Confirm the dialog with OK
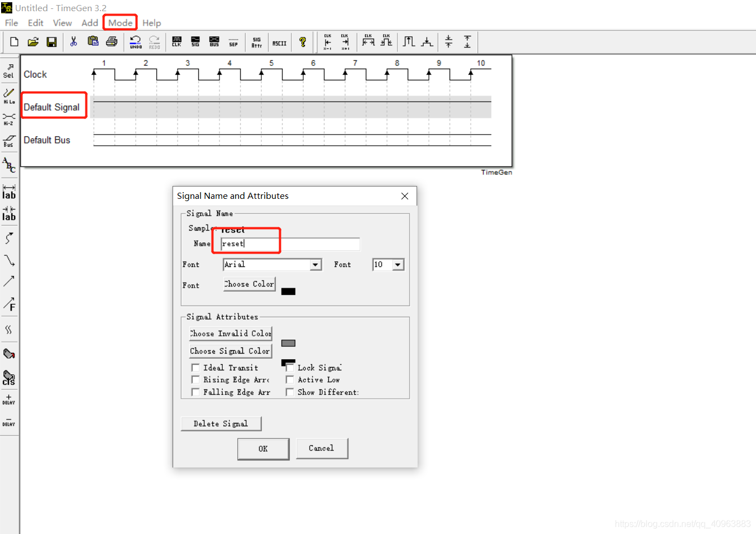Viewport: 756px width, 534px height. [x=263, y=449]
